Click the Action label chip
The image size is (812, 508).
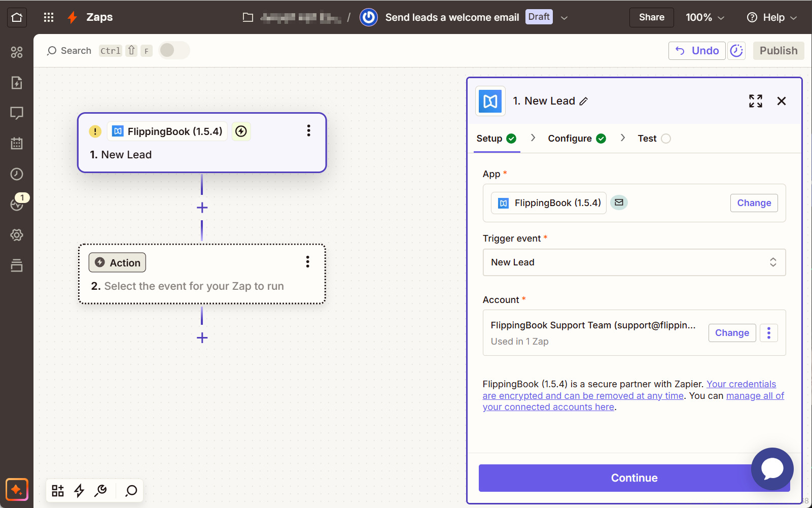pos(117,262)
